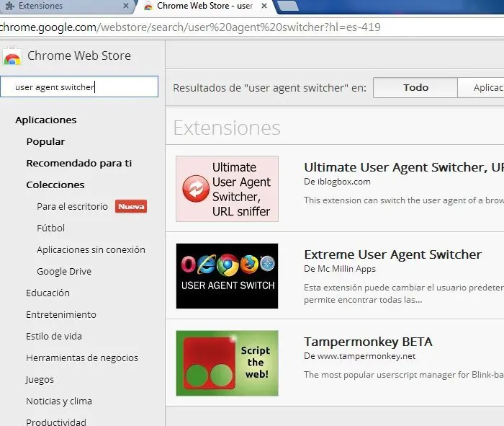Open the Juegos category
Image resolution: width=504 pixels, height=426 pixels.
coord(40,380)
